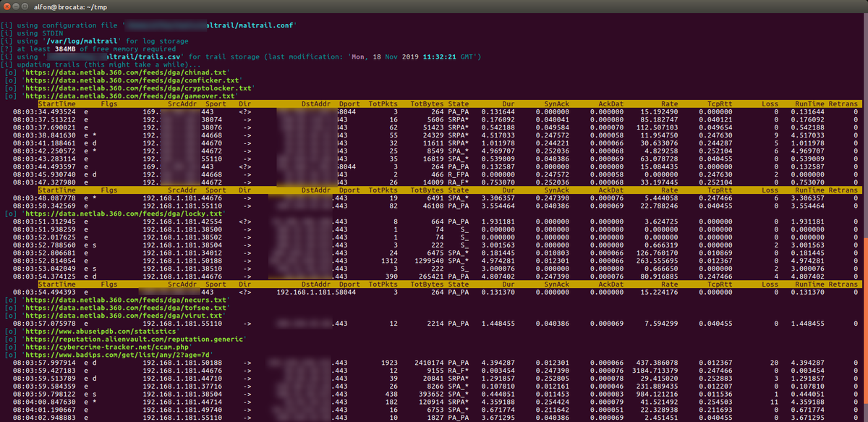Click the '384MB' memory requirement text
Screen dimensions: 868x422
tap(66, 48)
